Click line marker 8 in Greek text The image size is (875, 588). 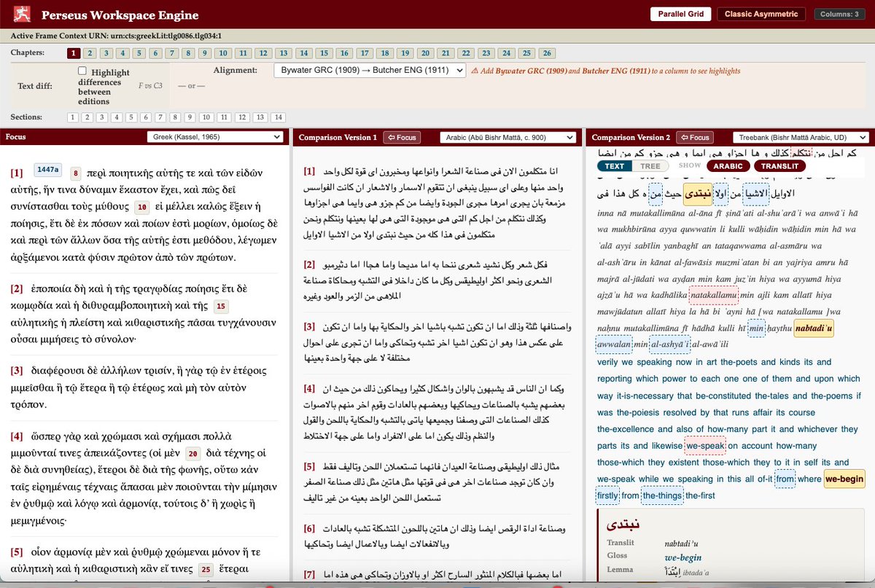coord(75,173)
